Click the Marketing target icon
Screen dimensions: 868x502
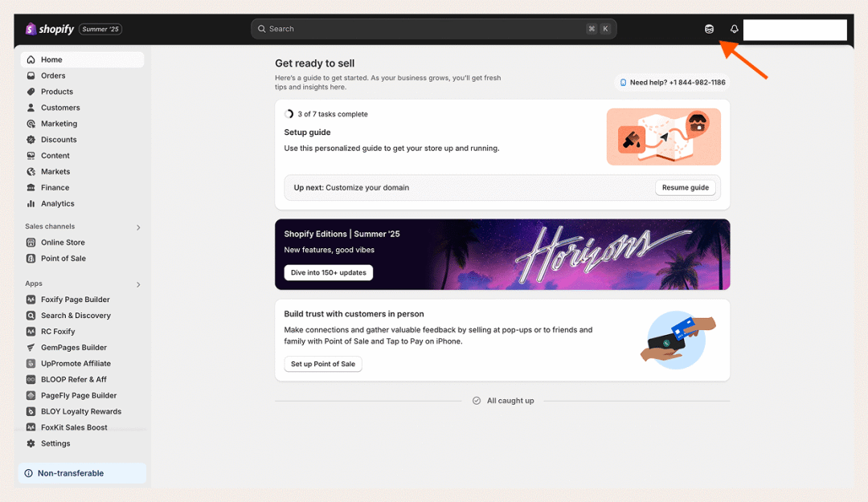[x=31, y=124]
